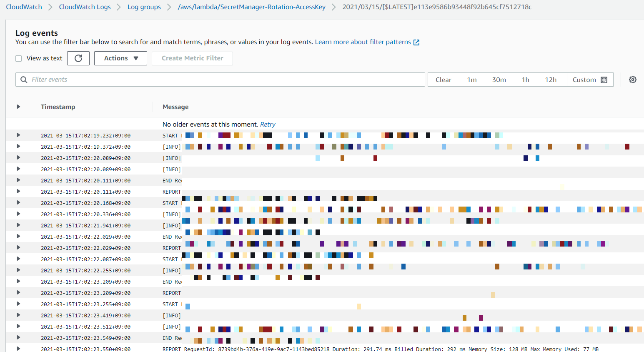Open SecretManager-Rotation-AccessKey log group breadcrumb
The height and width of the screenshot is (354, 644).
click(251, 7)
